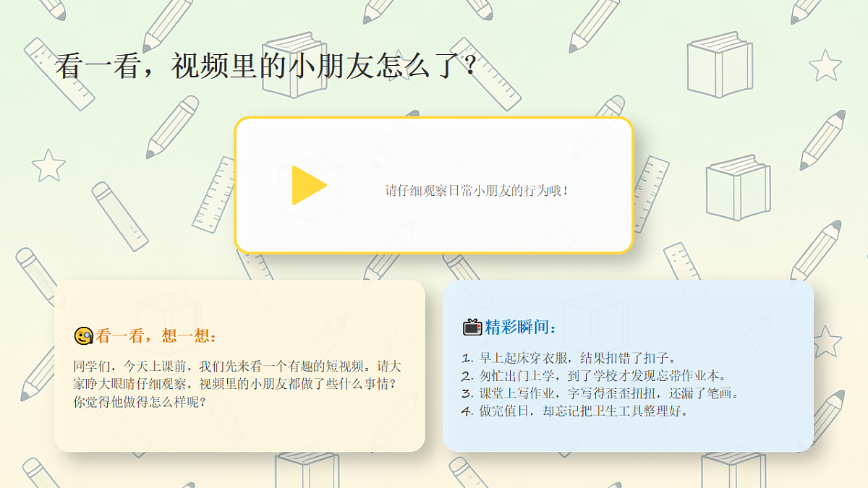Viewport: 868px width, 488px height.
Task: Click the text 请仔细观察日常小朋友的行为哦！
Action: [477, 191]
